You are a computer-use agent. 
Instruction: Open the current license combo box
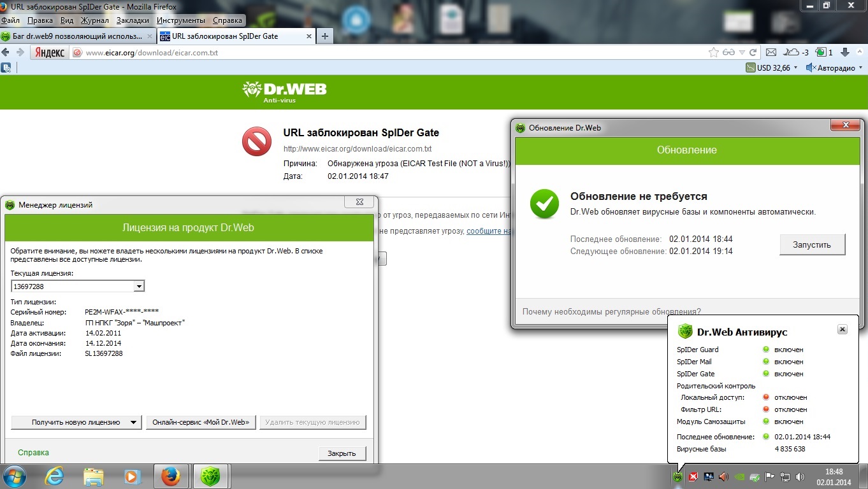pos(78,287)
